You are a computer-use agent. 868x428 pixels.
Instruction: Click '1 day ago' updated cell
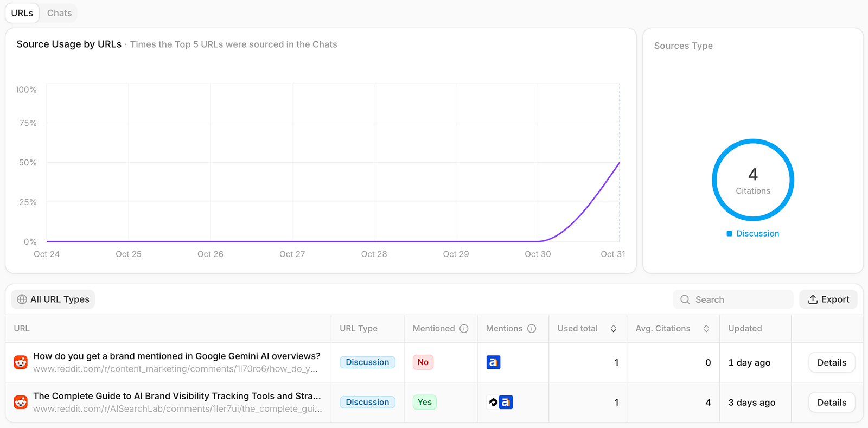[x=749, y=363]
